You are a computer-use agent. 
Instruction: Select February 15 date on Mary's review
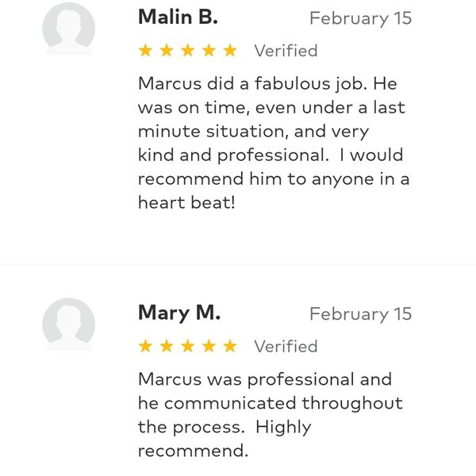[360, 314]
